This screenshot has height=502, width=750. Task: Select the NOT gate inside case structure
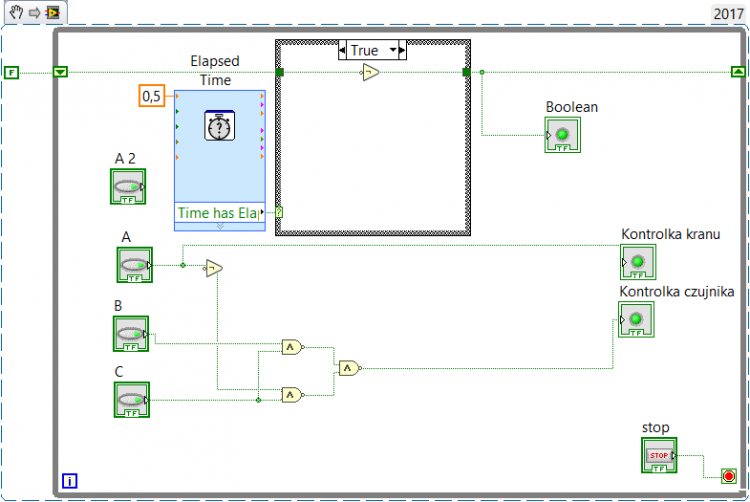(370, 73)
